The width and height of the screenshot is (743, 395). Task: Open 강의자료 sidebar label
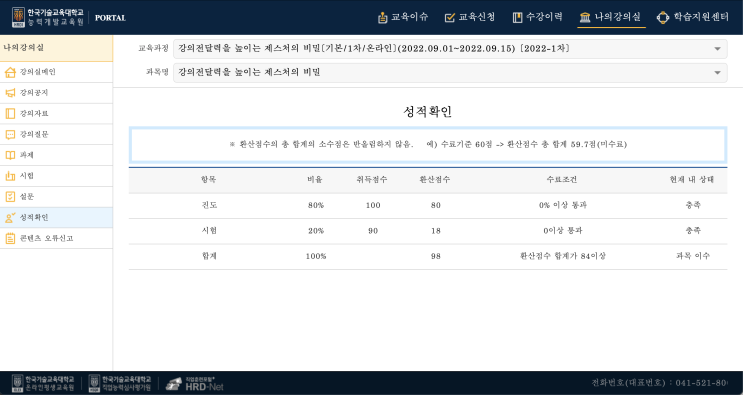34,114
